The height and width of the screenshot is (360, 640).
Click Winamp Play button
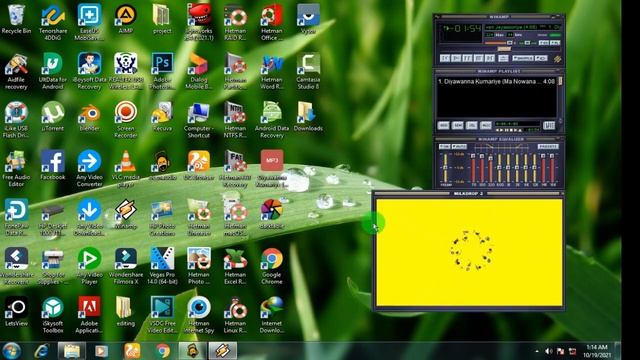(456, 58)
